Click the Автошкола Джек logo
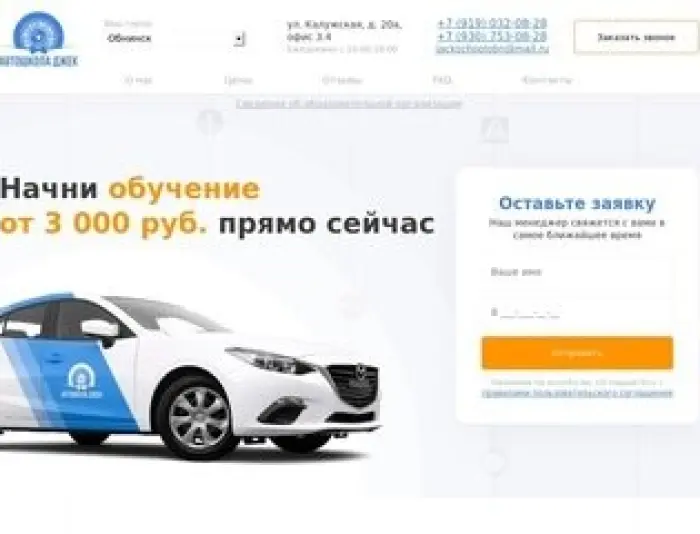This screenshot has height=534, width=700. pos(39,39)
